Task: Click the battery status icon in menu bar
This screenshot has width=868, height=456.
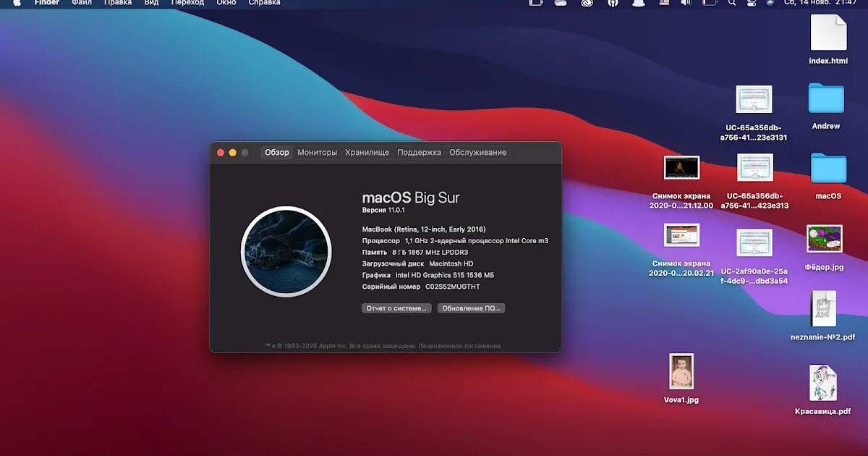Action: pyautogui.click(x=707, y=4)
